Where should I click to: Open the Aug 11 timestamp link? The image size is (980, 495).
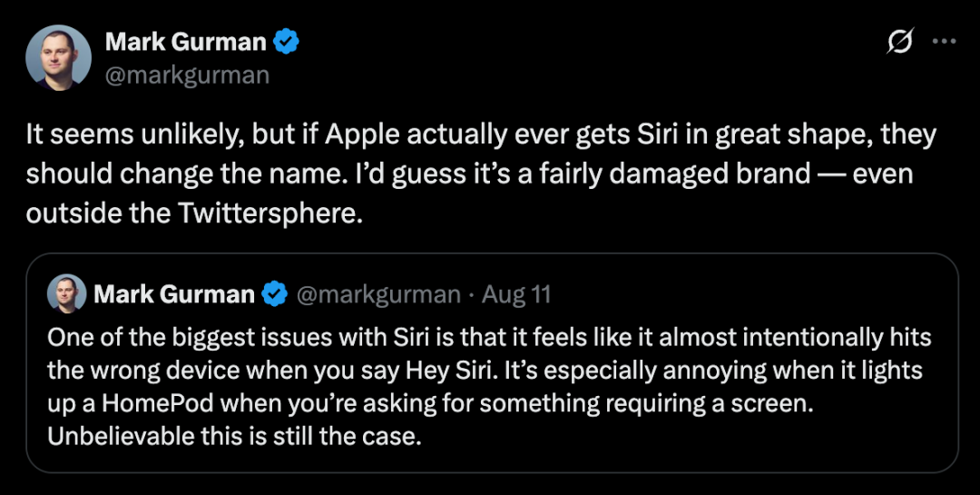pyautogui.click(x=516, y=294)
